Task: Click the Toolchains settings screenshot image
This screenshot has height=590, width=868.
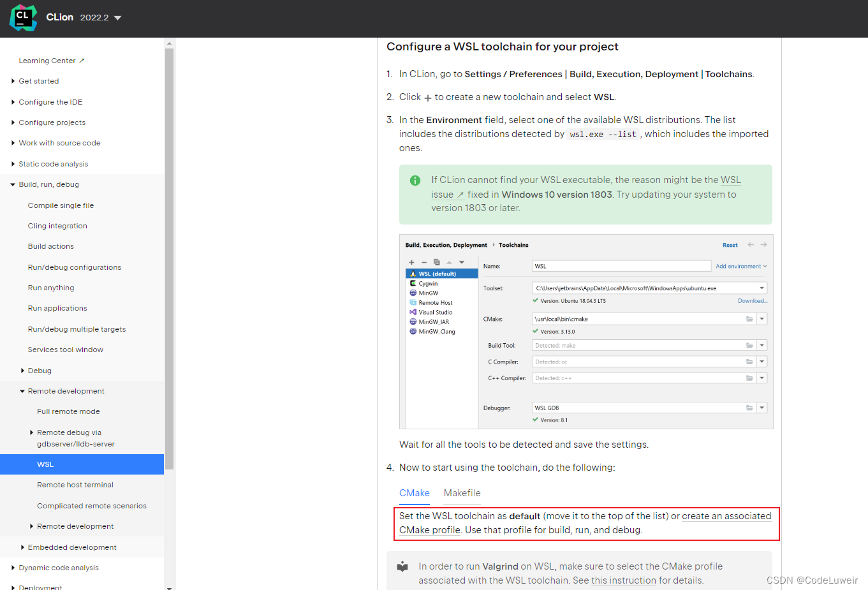Action: click(586, 332)
